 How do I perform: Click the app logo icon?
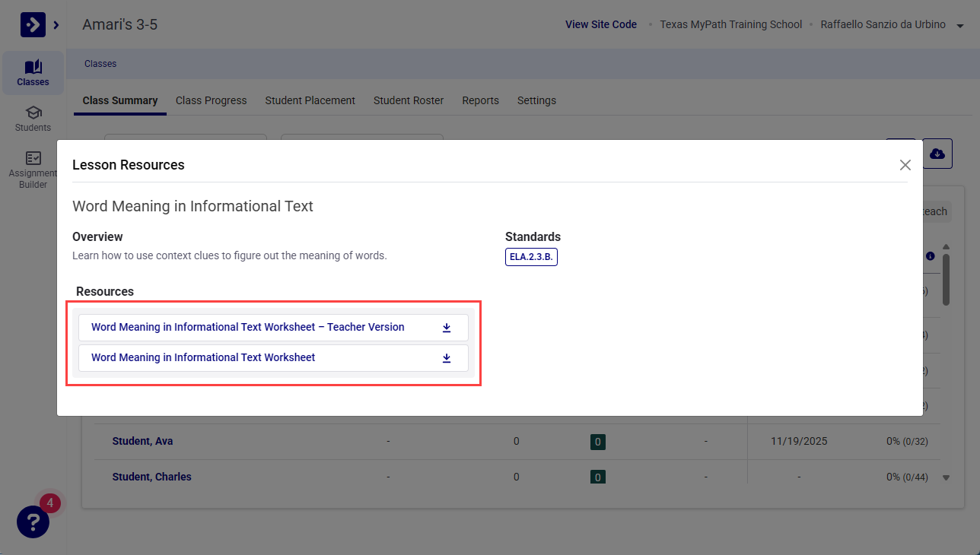[x=33, y=25]
